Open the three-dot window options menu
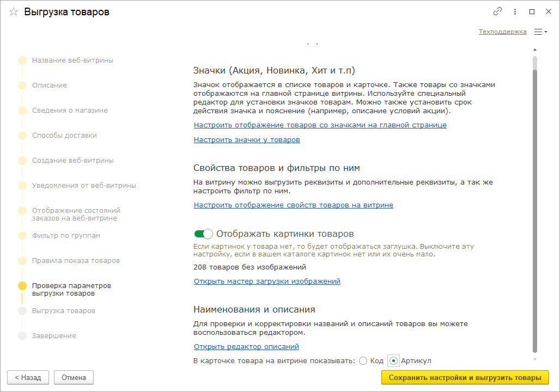The image size is (560, 392). click(x=515, y=11)
